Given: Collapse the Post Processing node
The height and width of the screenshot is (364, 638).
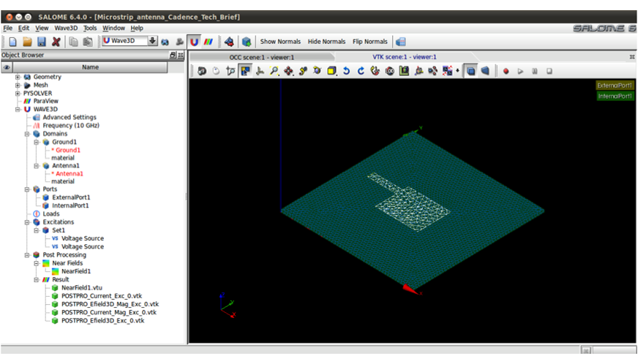Looking at the screenshot, I should point(27,255).
